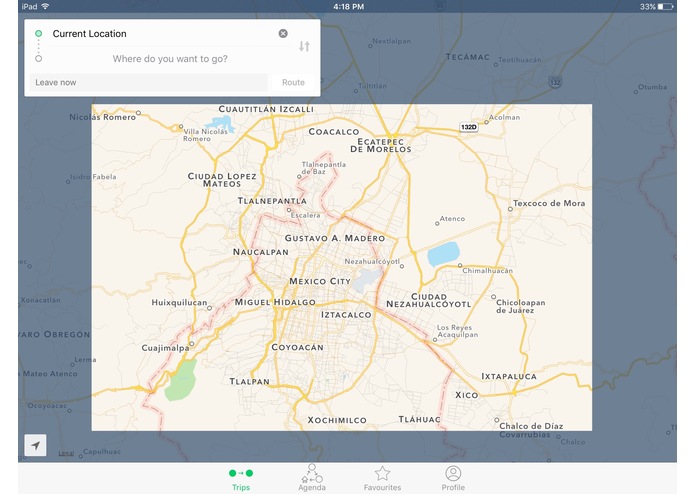Tap the Mexico City label on map
Viewport: 695px width, 494px height.
[320, 281]
